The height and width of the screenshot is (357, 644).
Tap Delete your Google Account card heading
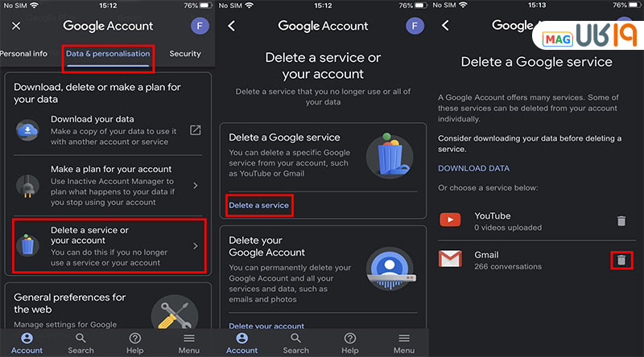(x=267, y=246)
